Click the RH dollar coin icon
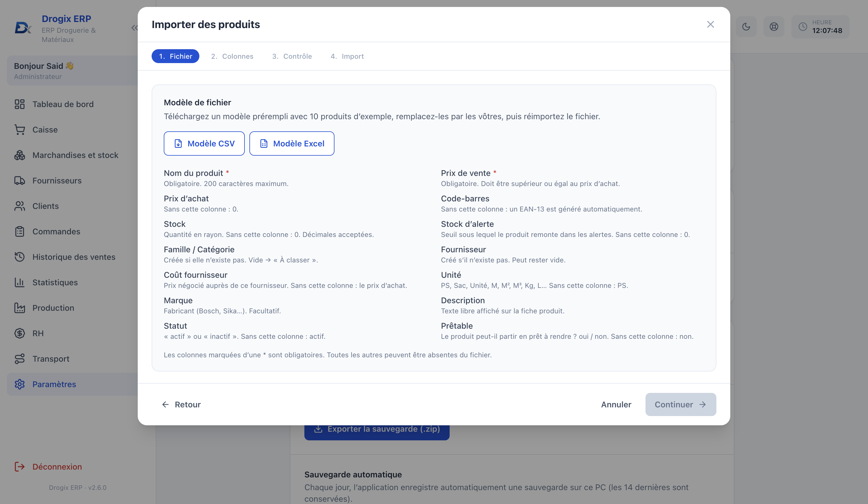This screenshot has height=504, width=868. point(20,334)
